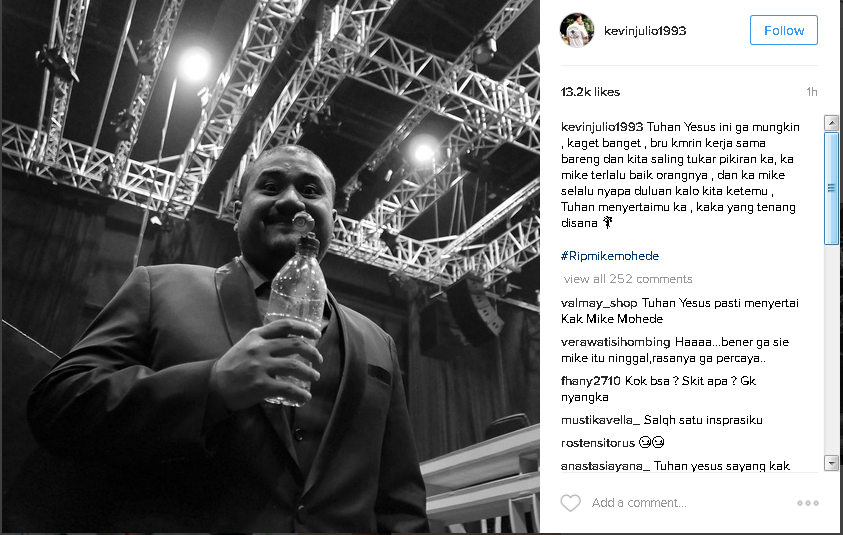Click the black-and-white post photo
This screenshot has width=843, height=535.
click(x=270, y=267)
